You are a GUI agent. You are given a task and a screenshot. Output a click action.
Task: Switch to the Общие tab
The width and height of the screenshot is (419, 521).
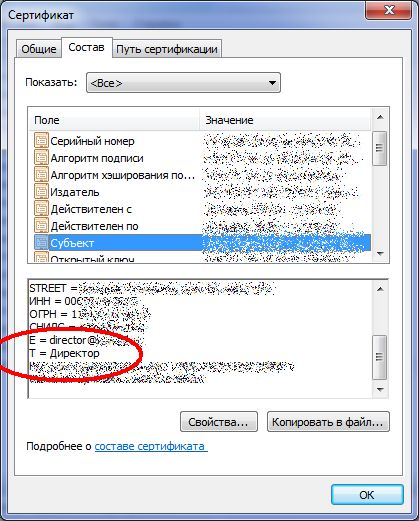coord(39,49)
